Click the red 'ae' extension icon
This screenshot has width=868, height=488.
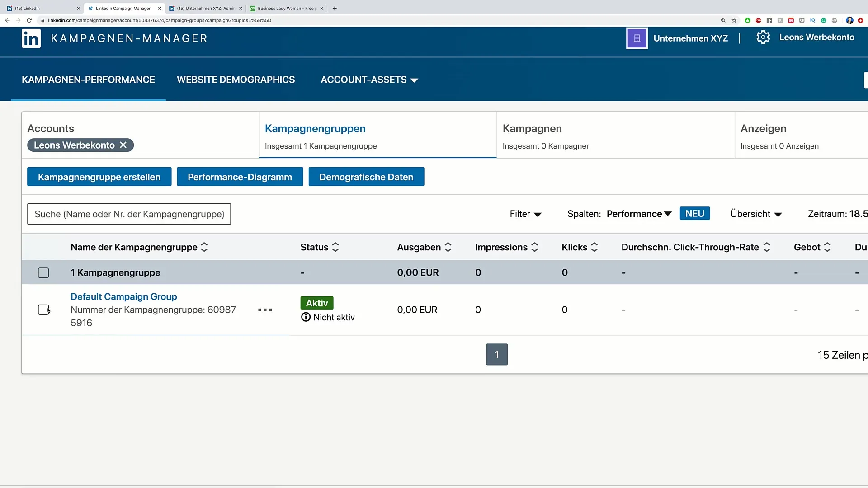click(x=791, y=20)
